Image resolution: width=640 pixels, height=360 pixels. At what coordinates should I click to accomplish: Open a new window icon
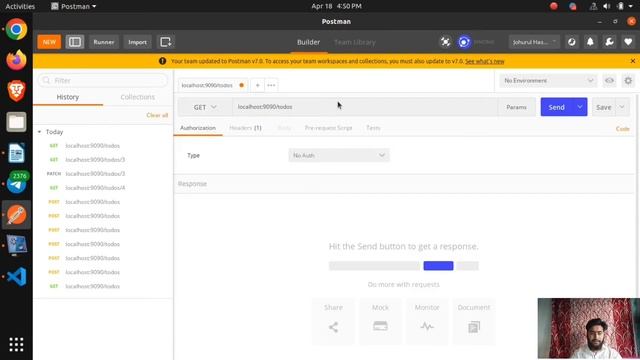point(166,42)
